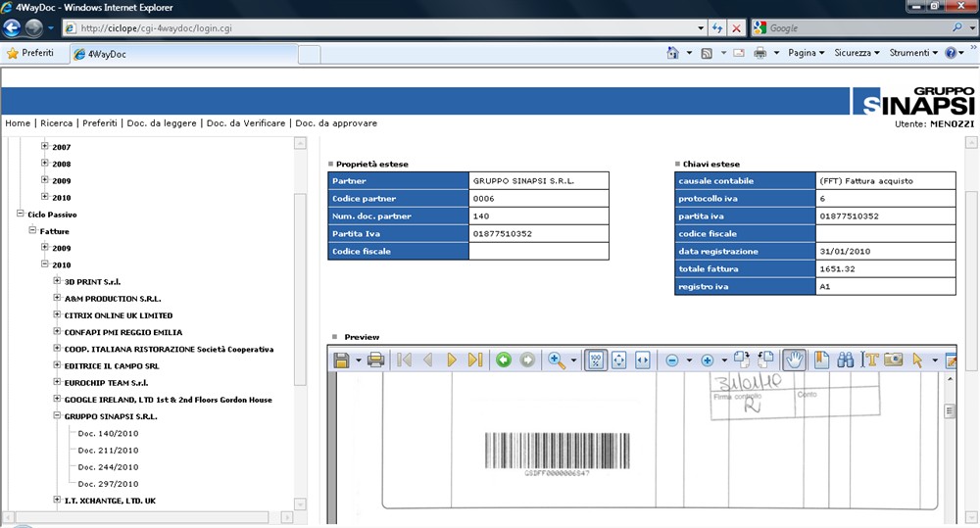Rotate page clockwise in Preview
Screen dimensions: 980x528
(x=741, y=360)
